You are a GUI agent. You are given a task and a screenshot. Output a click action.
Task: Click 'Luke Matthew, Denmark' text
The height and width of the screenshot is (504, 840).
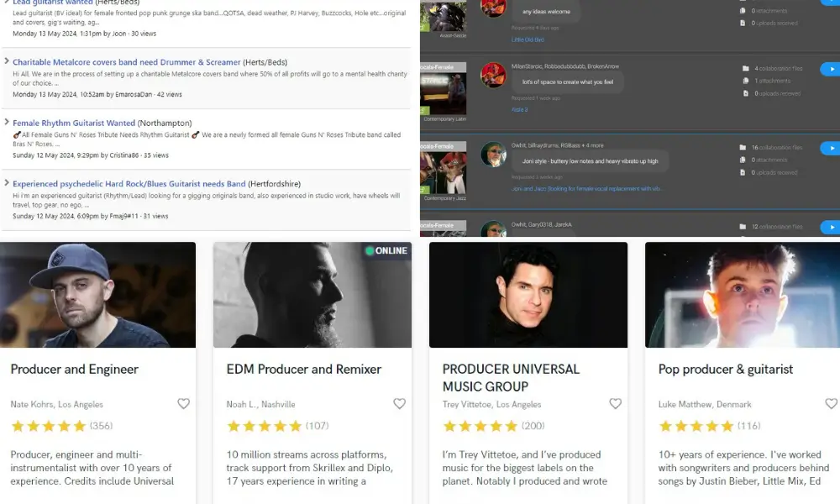(x=705, y=404)
